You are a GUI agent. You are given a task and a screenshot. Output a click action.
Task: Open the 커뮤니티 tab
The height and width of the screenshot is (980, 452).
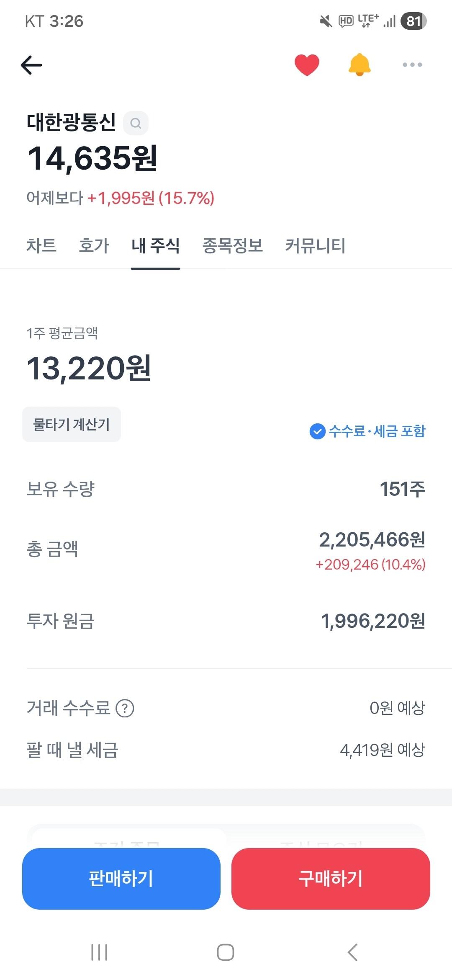(315, 245)
